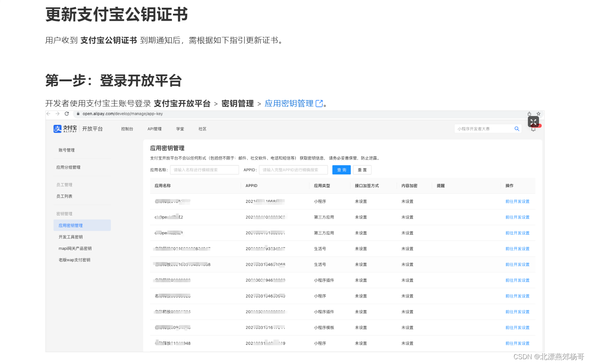The height and width of the screenshot is (364, 590).
Task: Click the APPID column header
Action: point(251,186)
